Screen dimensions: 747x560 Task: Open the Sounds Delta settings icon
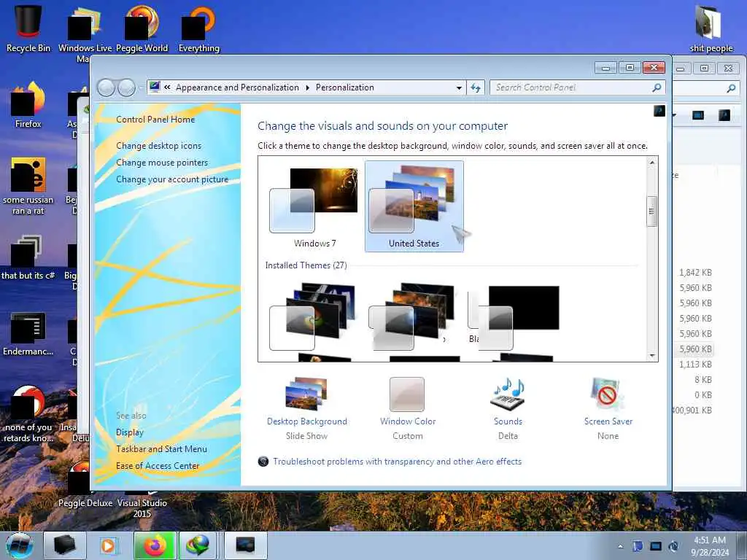[508, 394]
